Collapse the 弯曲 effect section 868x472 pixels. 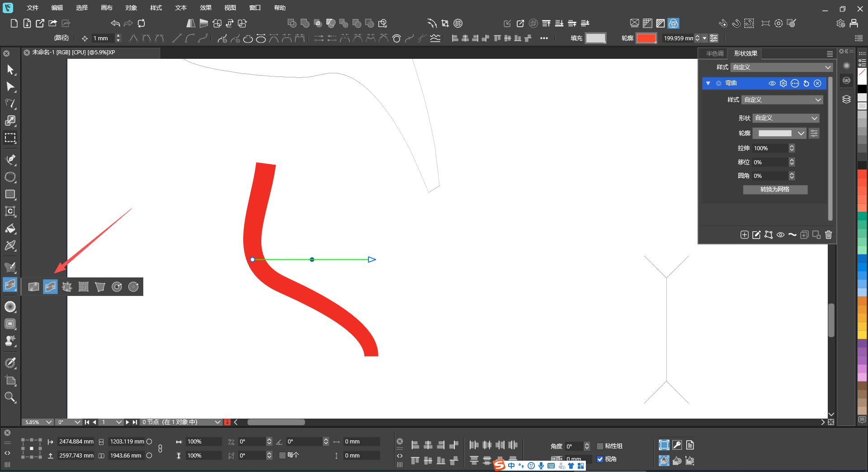point(708,83)
